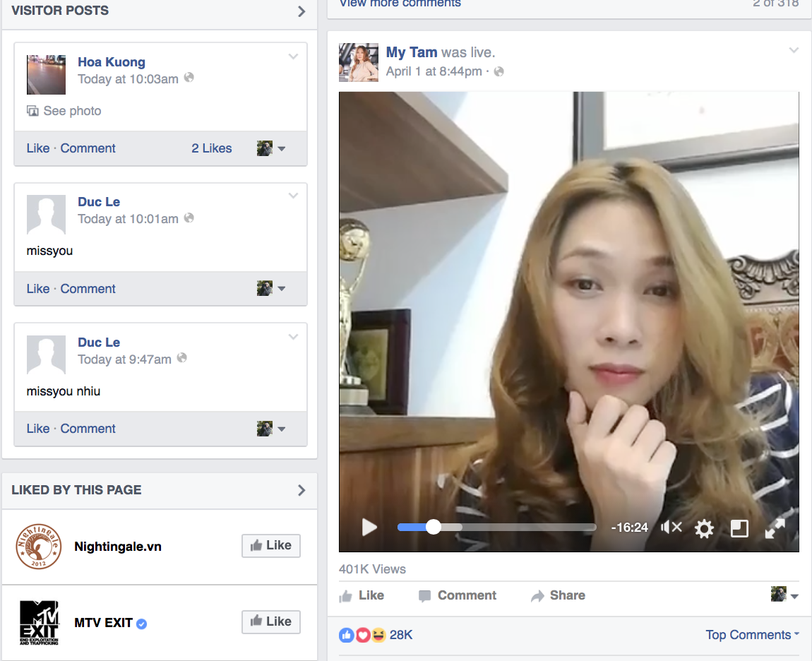Click the thumbs-up reaction icon below the video
The width and height of the screenshot is (812, 661).
tap(346, 635)
